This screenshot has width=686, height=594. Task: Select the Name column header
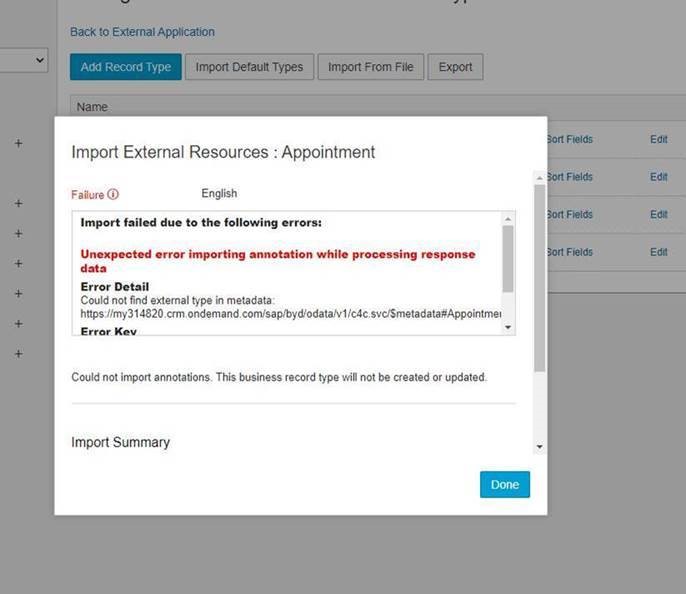click(x=92, y=107)
